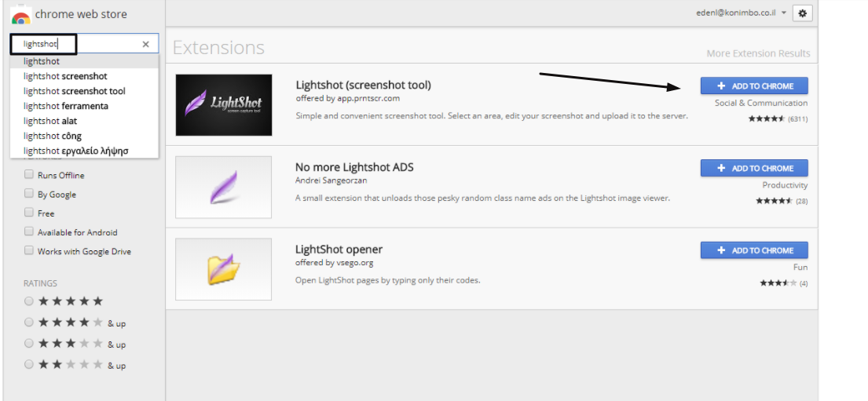Viewport: 868px width, 401px height.
Task: Open the Lightshot (screenshot tool) title
Action: pos(363,86)
